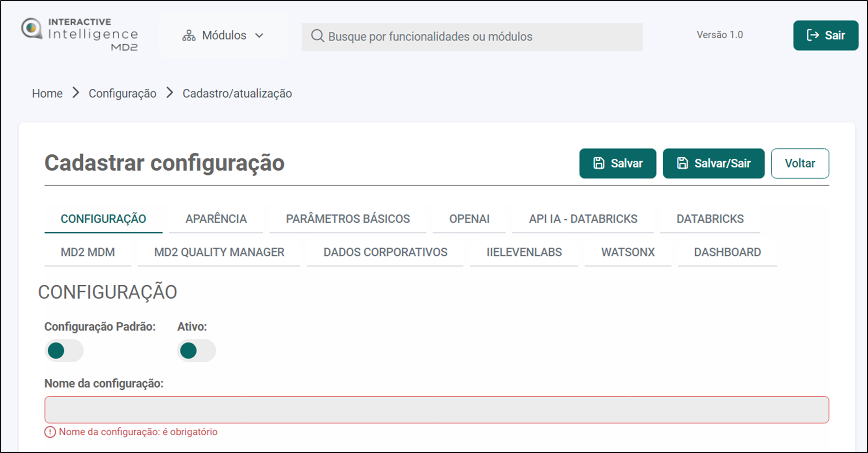
Task: Navigate to Configuração breadcrumb link
Action: tap(122, 93)
